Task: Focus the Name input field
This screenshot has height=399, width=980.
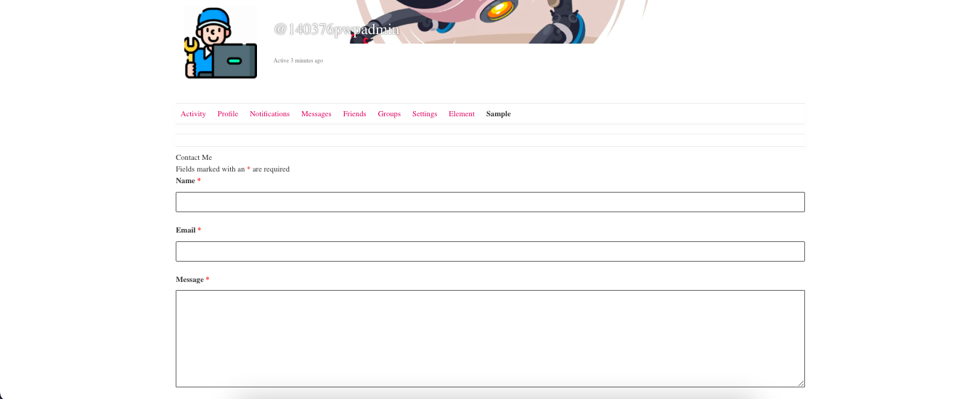Action: click(x=490, y=202)
